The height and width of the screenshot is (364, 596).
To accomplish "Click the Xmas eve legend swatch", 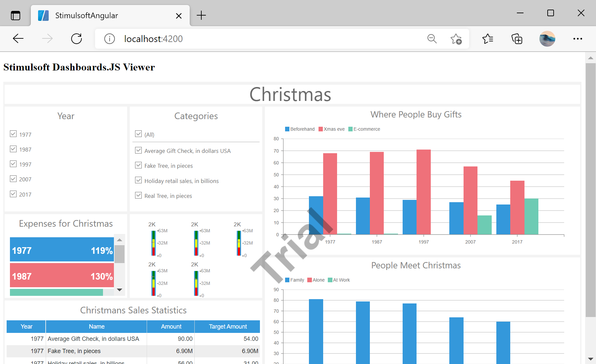I will [x=321, y=129].
